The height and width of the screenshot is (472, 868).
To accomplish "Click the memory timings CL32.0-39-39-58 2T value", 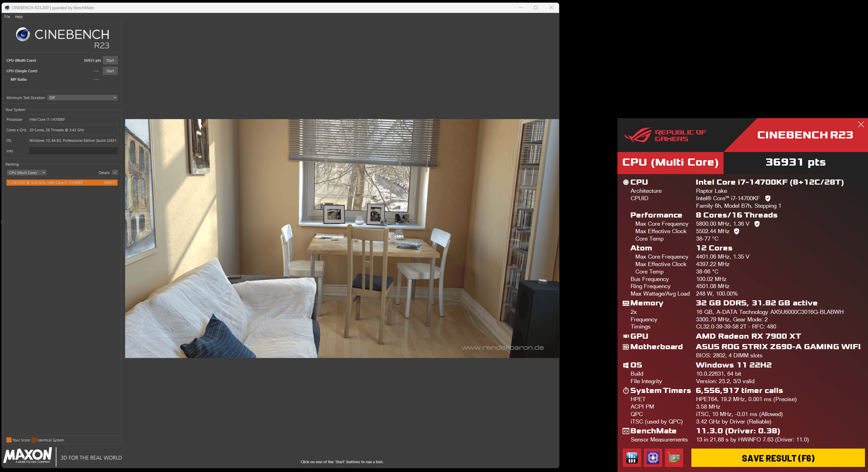I will (x=736, y=327).
